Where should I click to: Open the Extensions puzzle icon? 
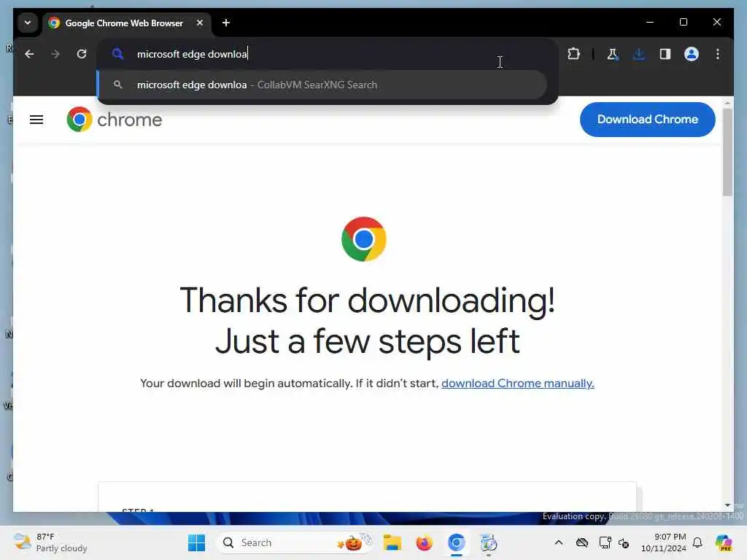[573, 54]
